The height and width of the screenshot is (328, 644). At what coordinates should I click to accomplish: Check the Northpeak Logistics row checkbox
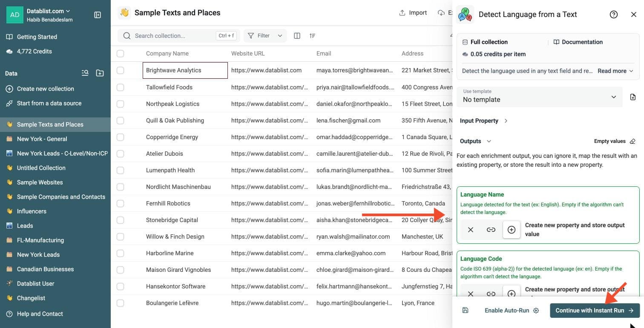pos(120,104)
